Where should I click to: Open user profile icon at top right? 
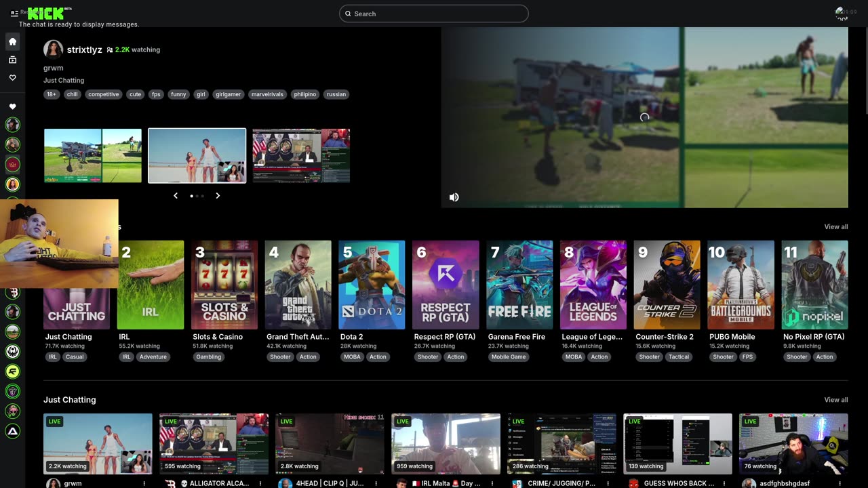tap(842, 12)
